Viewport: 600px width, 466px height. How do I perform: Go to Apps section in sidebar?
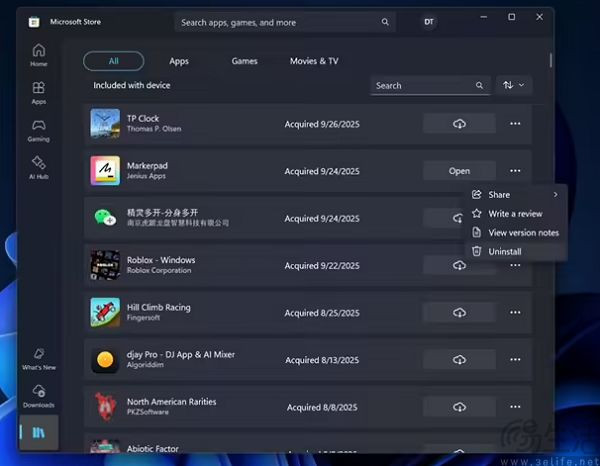(38, 93)
